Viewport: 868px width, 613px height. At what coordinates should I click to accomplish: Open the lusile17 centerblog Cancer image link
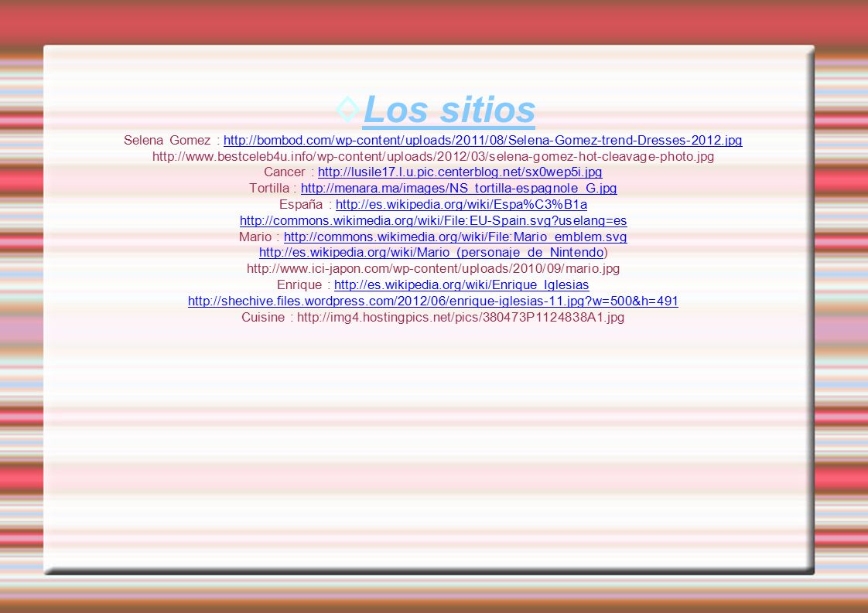(x=460, y=172)
